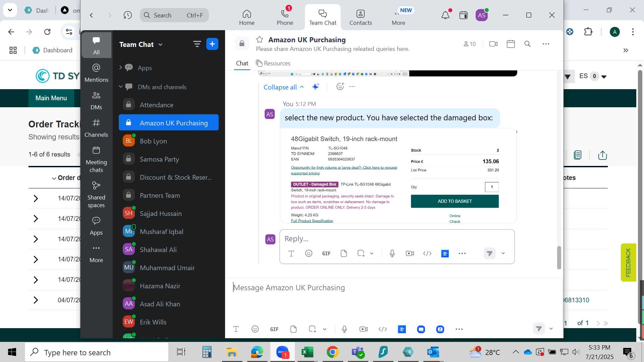Switch to the Resources tab in chat
Screen dimensions: 644x362
coord(273,63)
